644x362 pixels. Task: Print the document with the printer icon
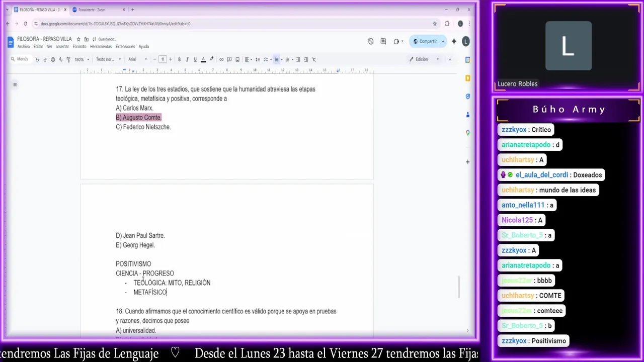pyautogui.click(x=53, y=59)
